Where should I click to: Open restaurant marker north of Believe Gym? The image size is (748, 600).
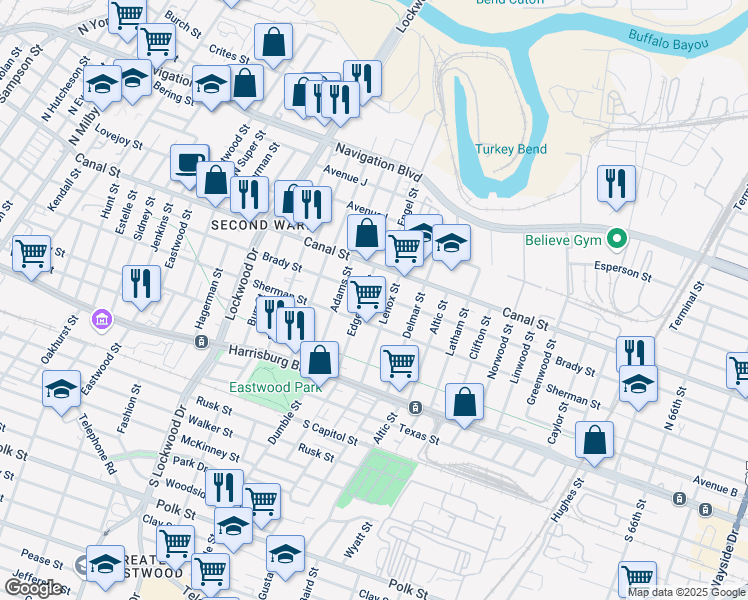pos(616,187)
